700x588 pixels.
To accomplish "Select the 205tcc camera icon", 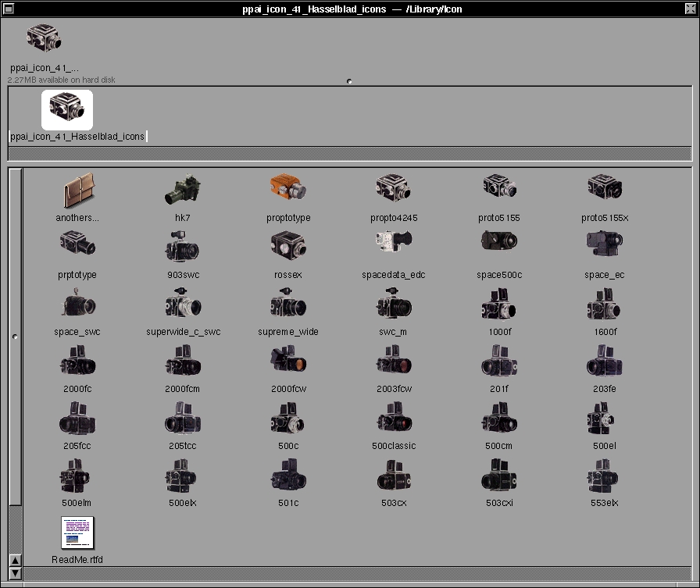I will 183,419.
